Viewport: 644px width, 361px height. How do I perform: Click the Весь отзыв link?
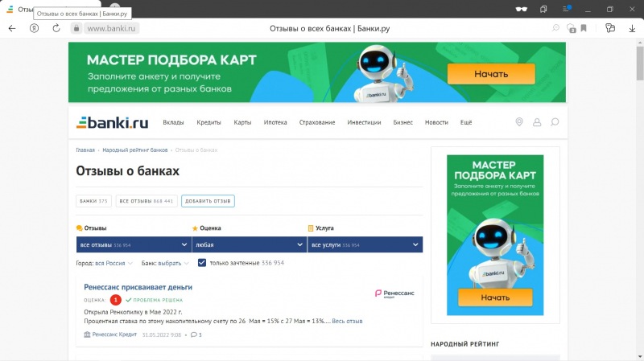(347, 322)
